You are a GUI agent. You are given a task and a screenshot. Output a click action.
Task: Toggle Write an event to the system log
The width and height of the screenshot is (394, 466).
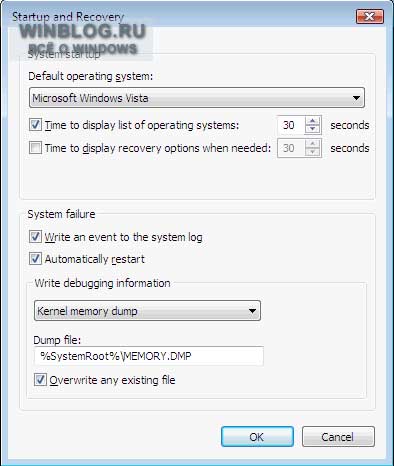(x=35, y=237)
